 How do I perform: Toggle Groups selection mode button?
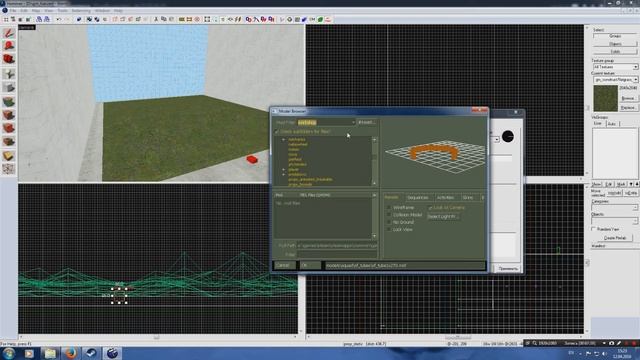click(615, 36)
